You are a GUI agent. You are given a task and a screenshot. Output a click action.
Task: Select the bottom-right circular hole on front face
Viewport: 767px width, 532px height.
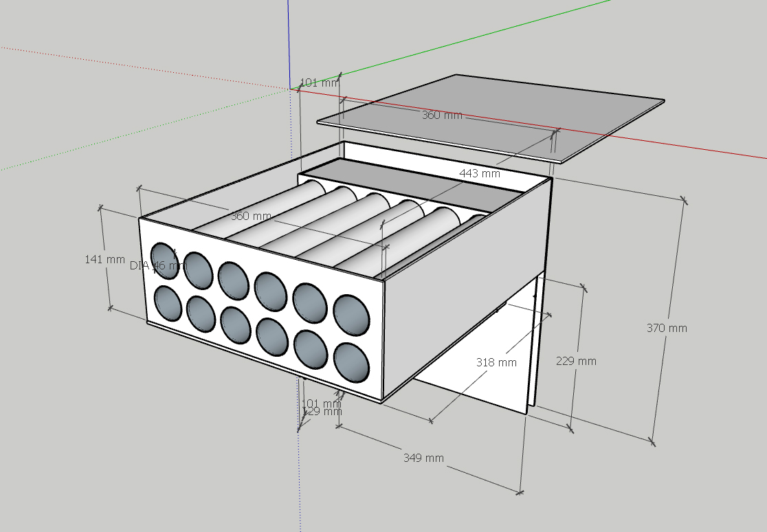point(351,362)
